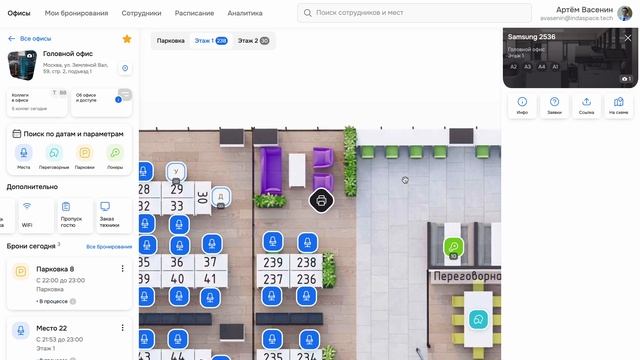
Task: Open the Артём Васенин profile avatar
Action: [624, 13]
